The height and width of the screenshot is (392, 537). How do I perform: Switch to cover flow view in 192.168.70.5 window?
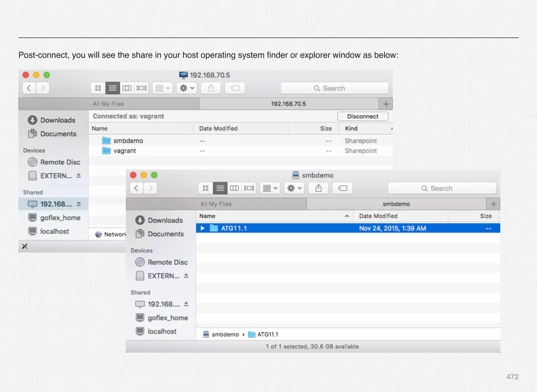tap(142, 88)
